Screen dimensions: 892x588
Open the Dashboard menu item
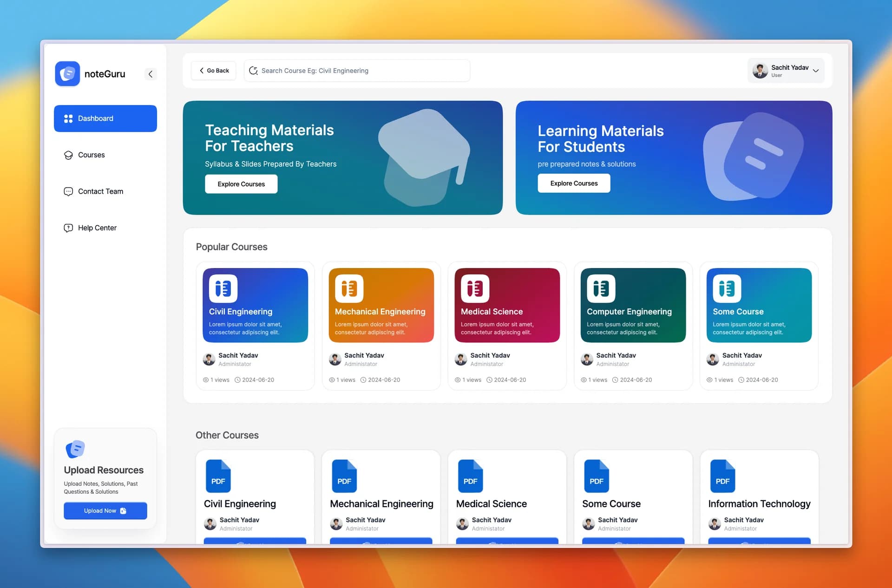(105, 118)
